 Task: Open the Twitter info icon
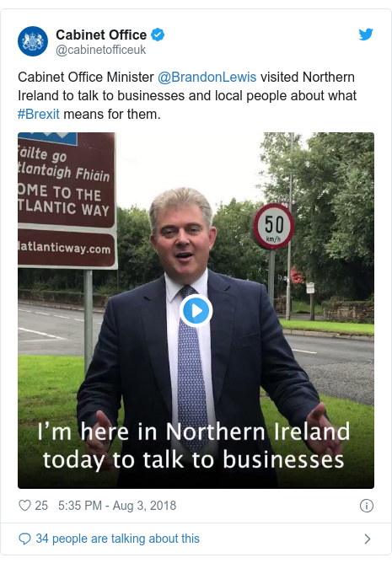[367, 506]
